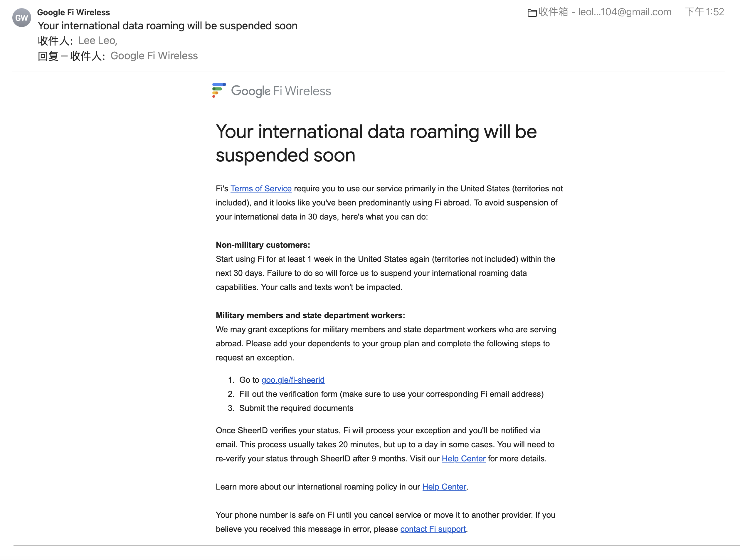Click the 'Submit the required documents' list item
This screenshot has width=740, height=560.
tap(296, 408)
